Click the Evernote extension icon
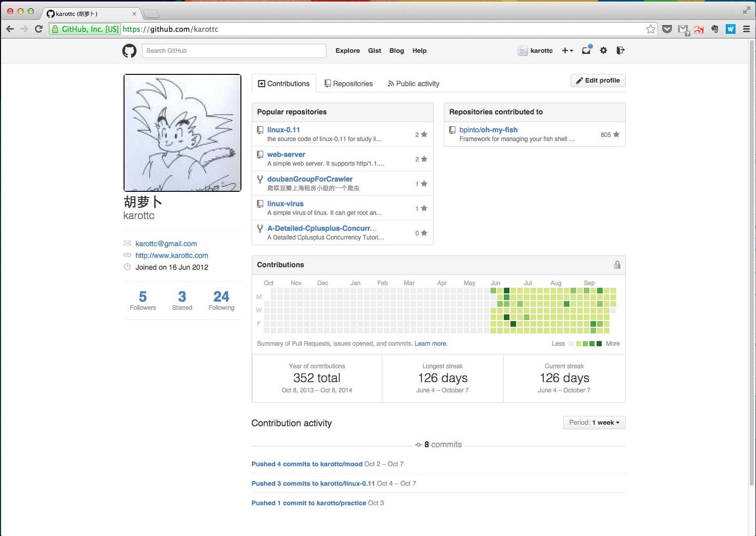The image size is (756, 536). [714, 29]
